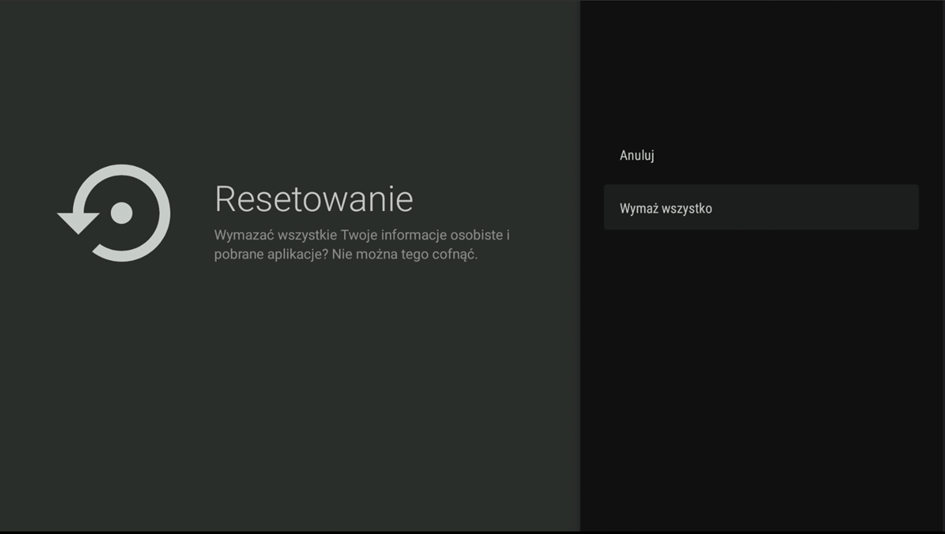Select the Anuluj option
Image resolution: width=945 pixels, height=534 pixels.
pos(637,155)
